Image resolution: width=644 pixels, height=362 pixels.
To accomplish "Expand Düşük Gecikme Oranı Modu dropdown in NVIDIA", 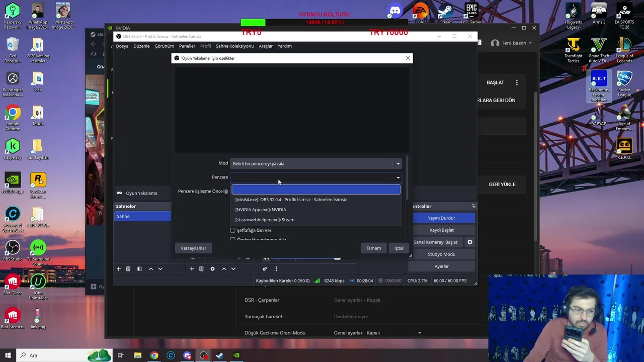I will 420,333.
